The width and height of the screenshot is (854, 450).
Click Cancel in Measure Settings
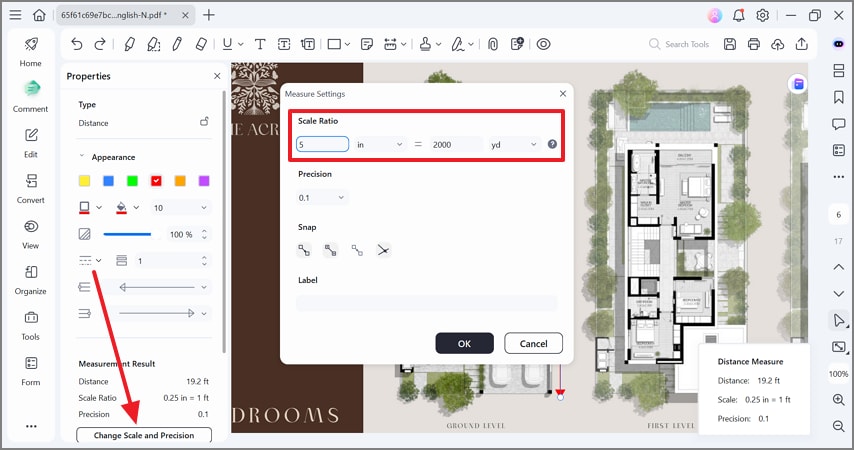(x=533, y=343)
